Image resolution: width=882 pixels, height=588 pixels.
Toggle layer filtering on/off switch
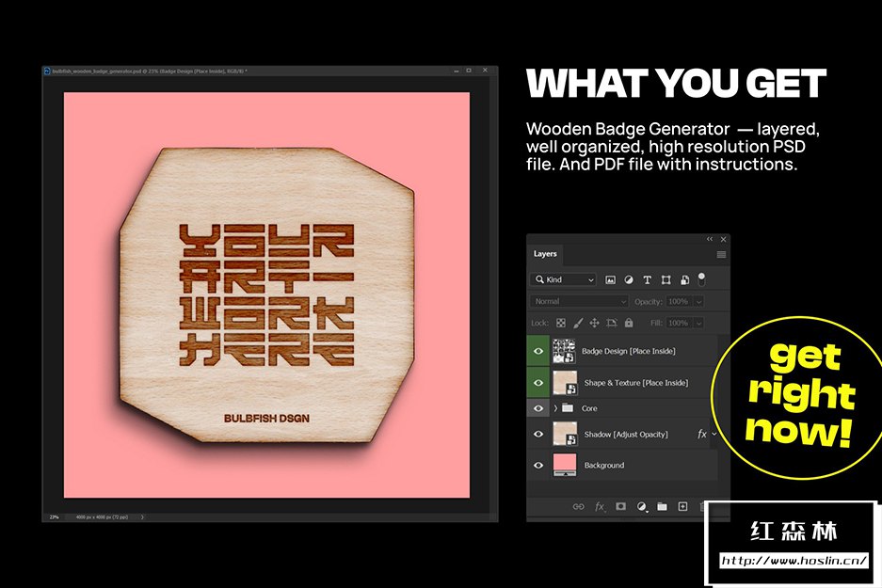click(x=701, y=279)
